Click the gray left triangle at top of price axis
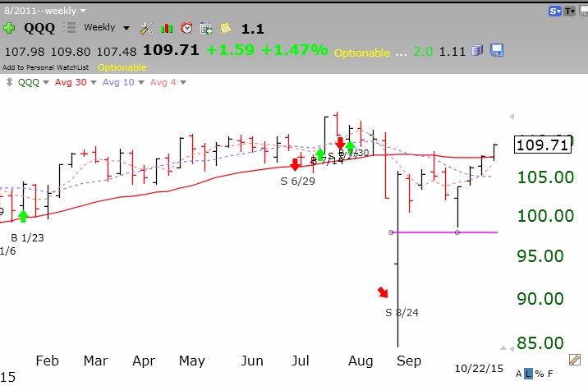588x386 pixels. coord(512,117)
